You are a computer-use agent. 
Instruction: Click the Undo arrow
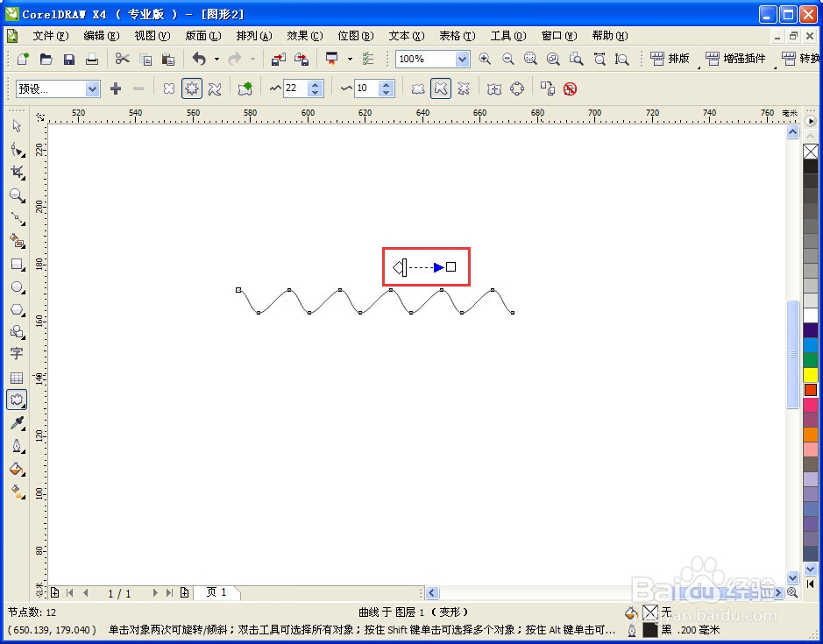(199, 59)
